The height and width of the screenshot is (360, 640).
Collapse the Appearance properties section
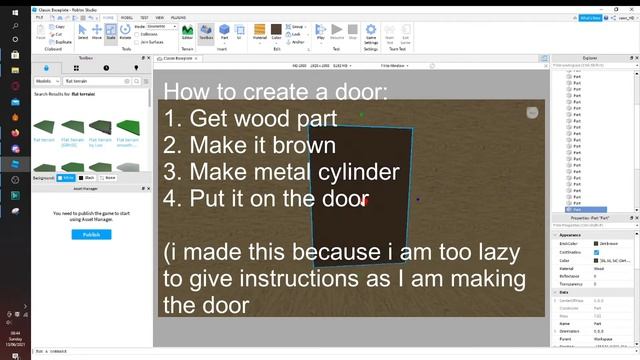click(x=555, y=235)
